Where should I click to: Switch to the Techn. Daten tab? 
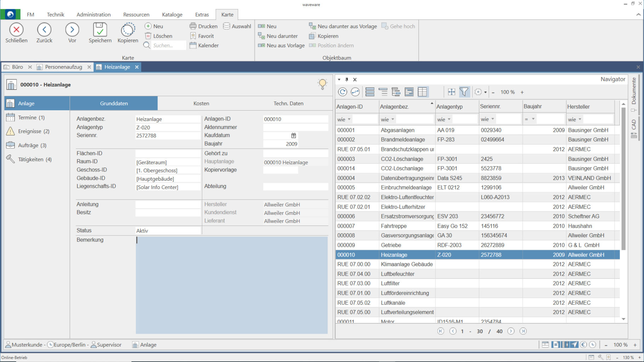(x=288, y=103)
